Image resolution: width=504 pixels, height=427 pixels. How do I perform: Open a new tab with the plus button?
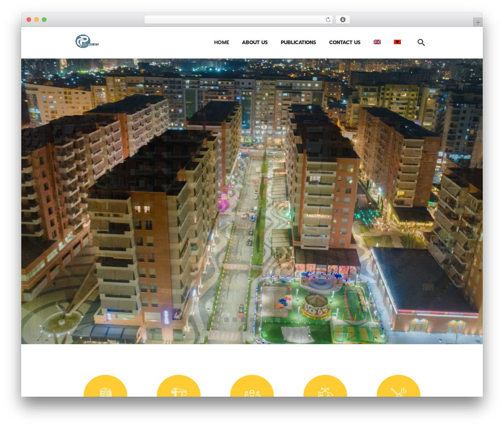coord(478,22)
